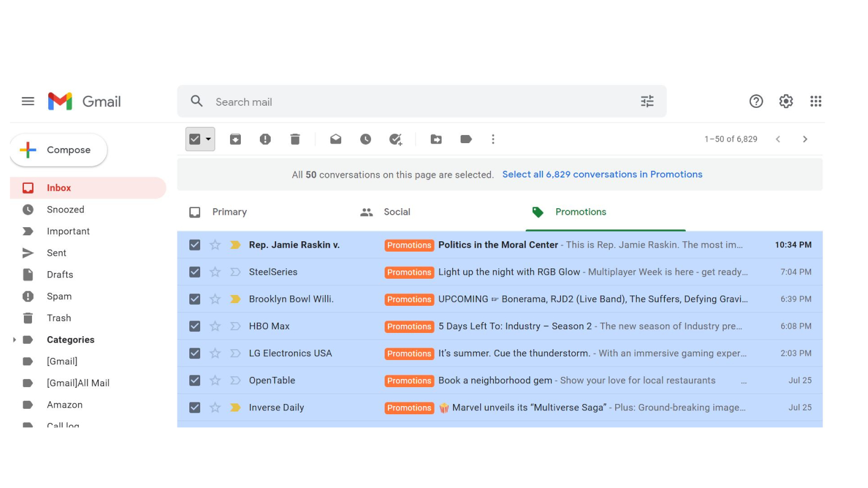Mark selected conversations as read
The width and height of the screenshot is (868, 488).
point(336,139)
